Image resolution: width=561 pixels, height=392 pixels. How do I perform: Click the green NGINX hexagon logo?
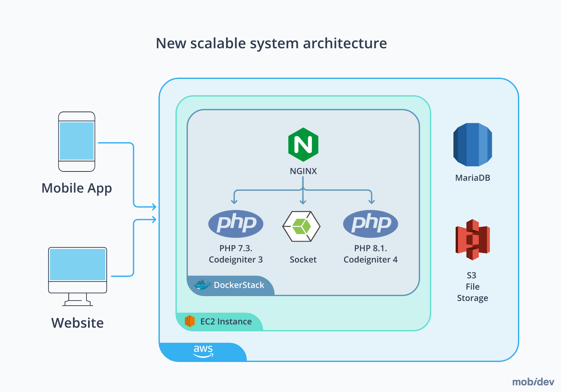(x=303, y=144)
